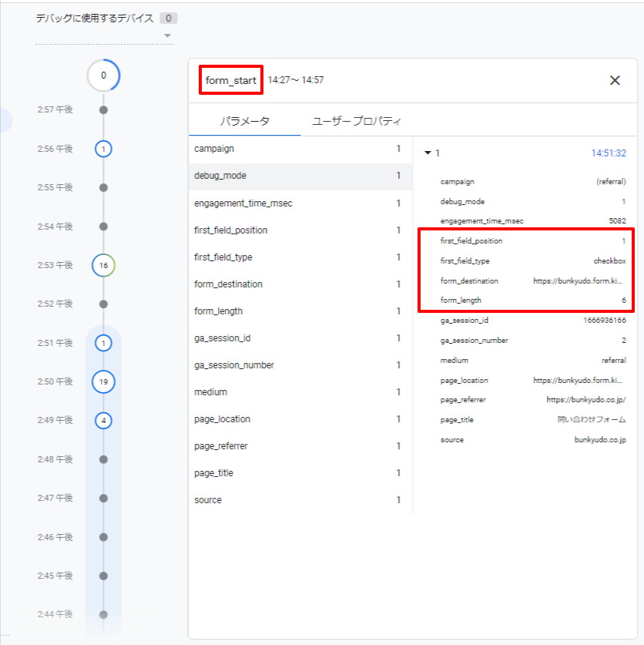Click the form_destination URL value
The height and width of the screenshot is (645, 644).
tap(578, 281)
